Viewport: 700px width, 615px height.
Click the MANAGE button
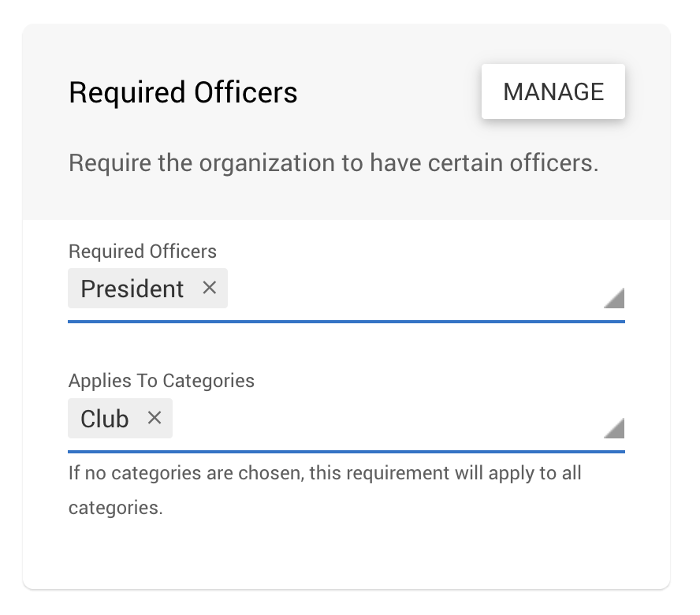[553, 91]
